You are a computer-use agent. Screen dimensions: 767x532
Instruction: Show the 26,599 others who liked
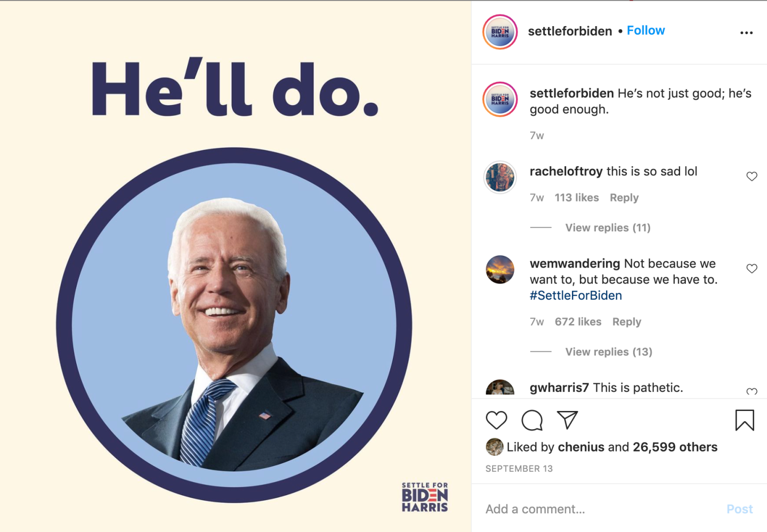point(675,447)
